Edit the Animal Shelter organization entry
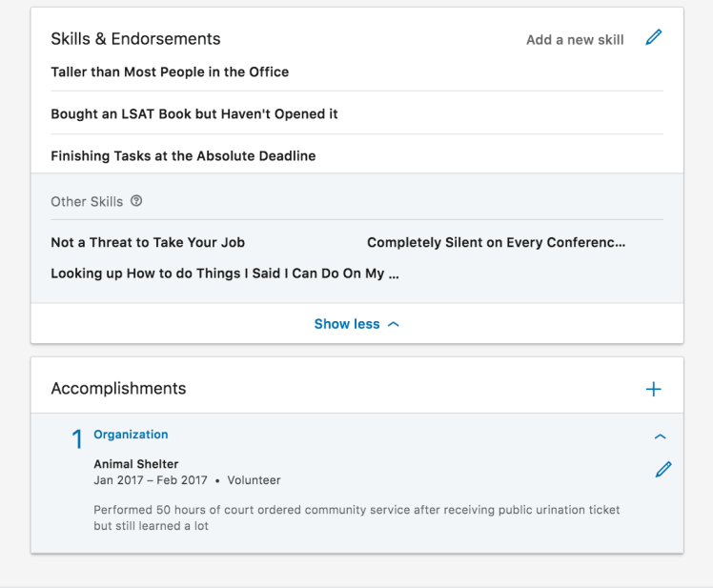Viewport: 713px width, 588px height. pyautogui.click(x=663, y=469)
